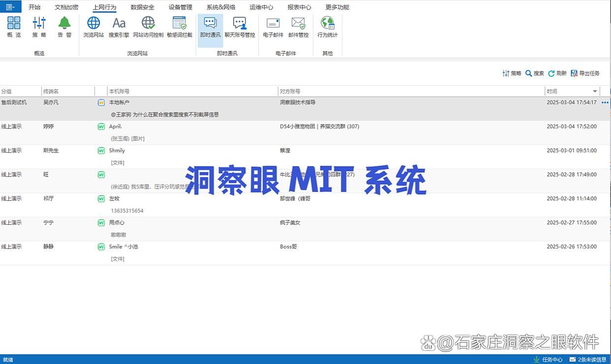611x364 pixels.
Task: Select timestamp 2025-02-27 17:55:00
Action: (x=572, y=223)
